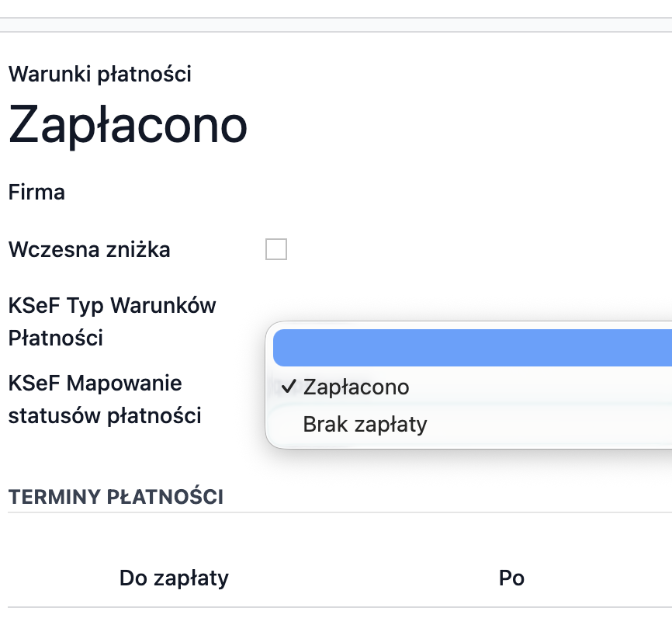Click the Warunki płatności label above the title
This screenshot has width=672, height=618.
point(99,75)
